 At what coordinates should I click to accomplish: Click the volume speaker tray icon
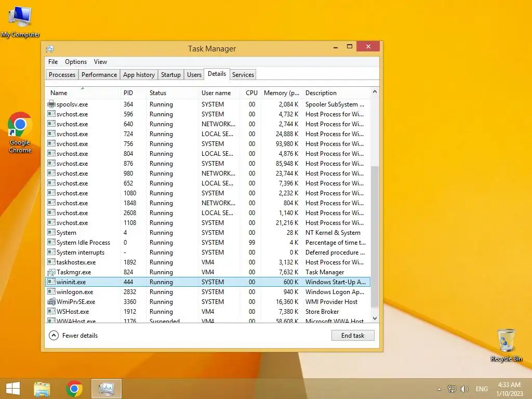pyautogui.click(x=464, y=389)
